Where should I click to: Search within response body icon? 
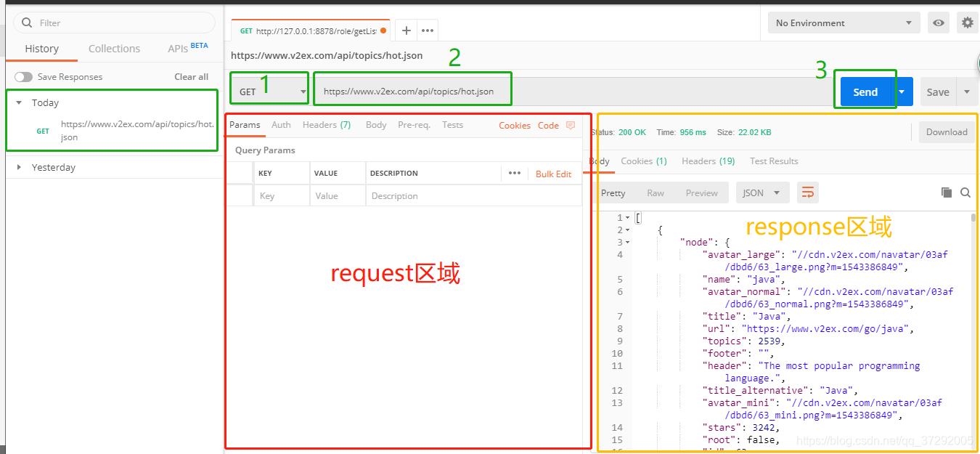click(x=965, y=192)
